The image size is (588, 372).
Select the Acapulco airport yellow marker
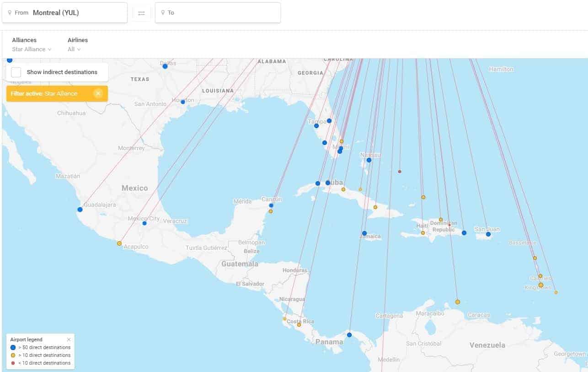(x=119, y=243)
